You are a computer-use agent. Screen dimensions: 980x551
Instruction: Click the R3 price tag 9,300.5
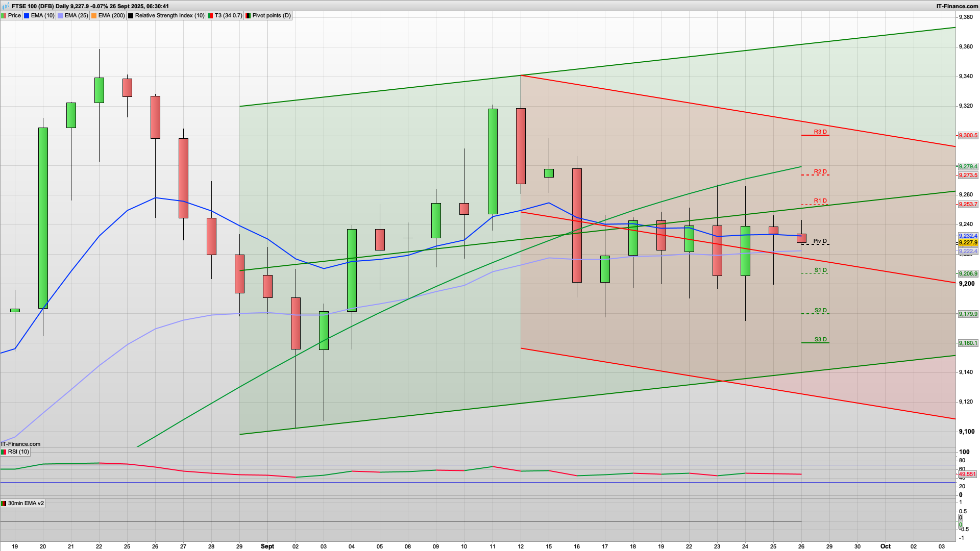point(968,136)
